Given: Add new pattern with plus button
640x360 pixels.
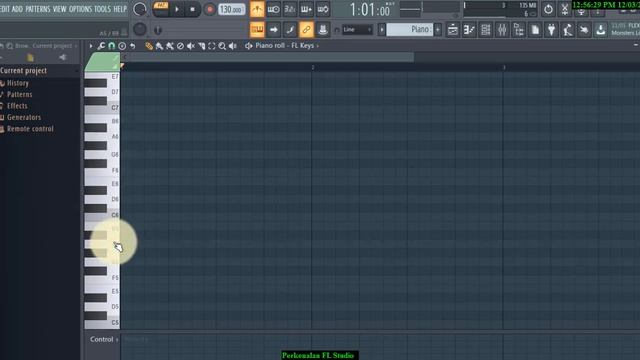Looking at the screenshot, I should coord(438,29).
